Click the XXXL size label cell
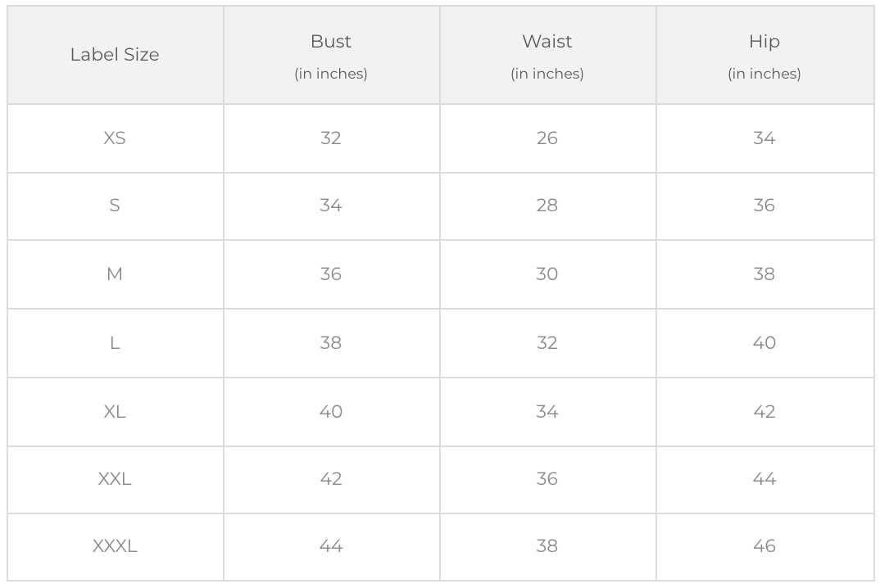This screenshot has width=880, height=588. pos(115,546)
